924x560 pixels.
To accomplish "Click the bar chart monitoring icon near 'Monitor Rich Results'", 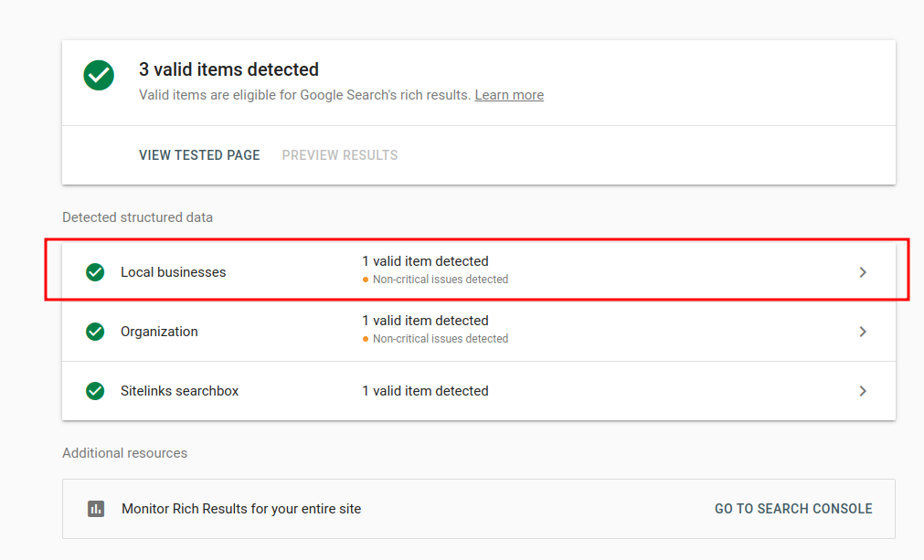I will 96,508.
